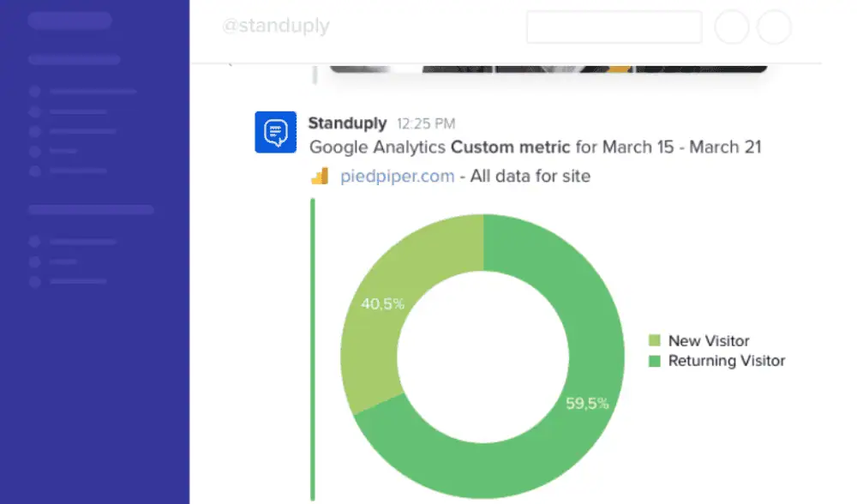
Task: Click the last circular button in header
Action: (775, 27)
